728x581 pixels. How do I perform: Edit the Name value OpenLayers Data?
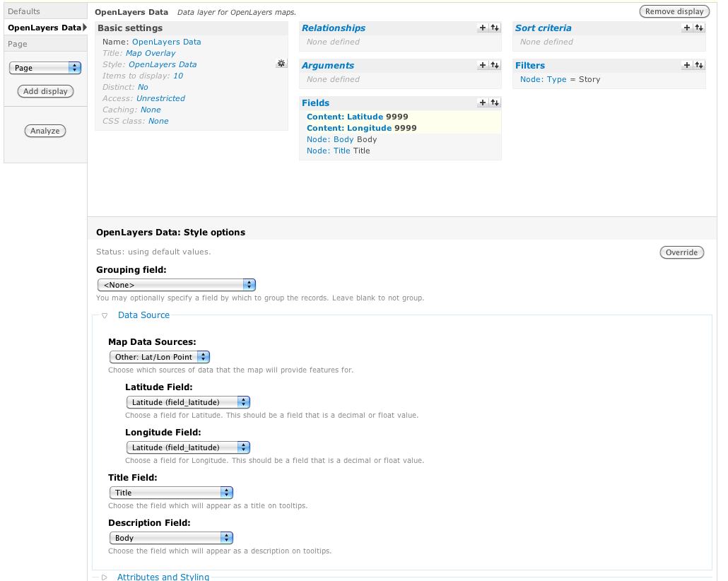click(167, 42)
